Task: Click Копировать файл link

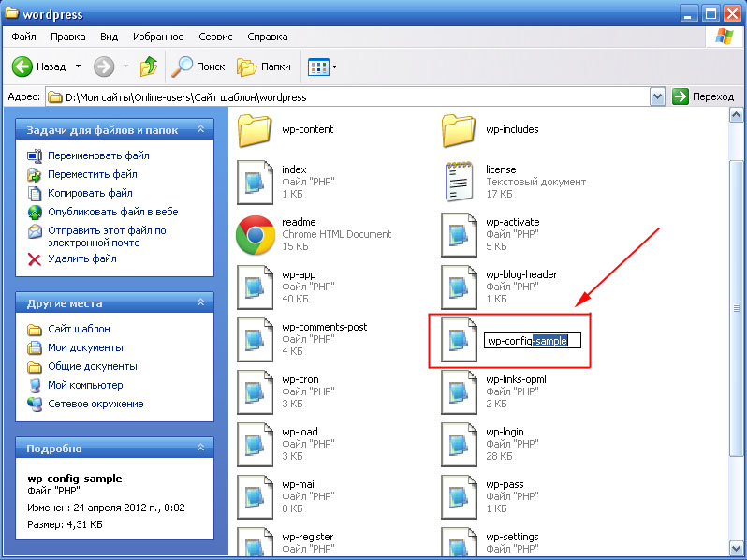Action: point(90,193)
